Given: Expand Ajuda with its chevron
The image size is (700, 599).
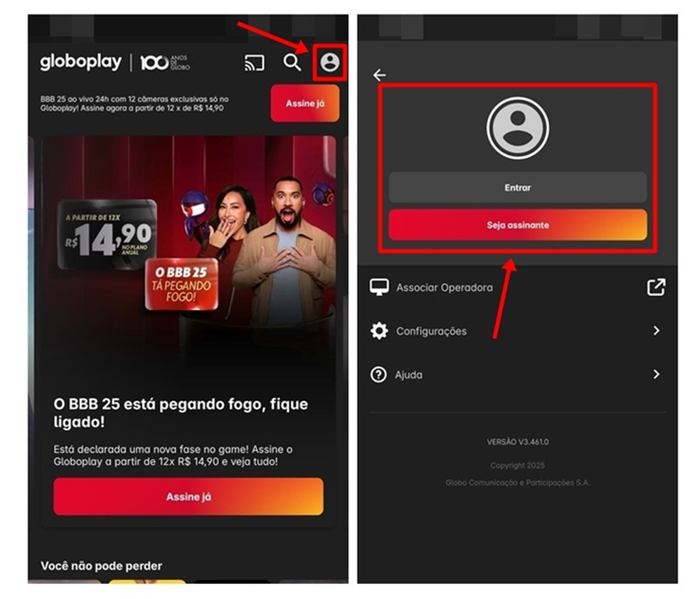Looking at the screenshot, I should pos(656,374).
